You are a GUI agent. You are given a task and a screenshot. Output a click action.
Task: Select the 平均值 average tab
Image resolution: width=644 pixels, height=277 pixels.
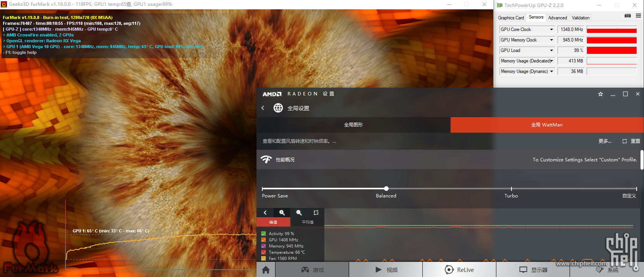pos(307,222)
